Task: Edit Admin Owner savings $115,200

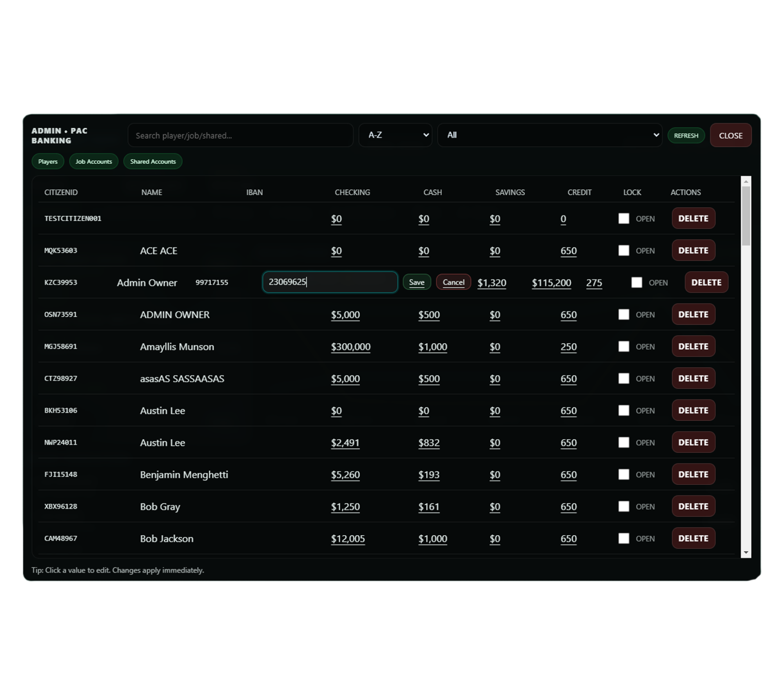Action: coord(551,283)
